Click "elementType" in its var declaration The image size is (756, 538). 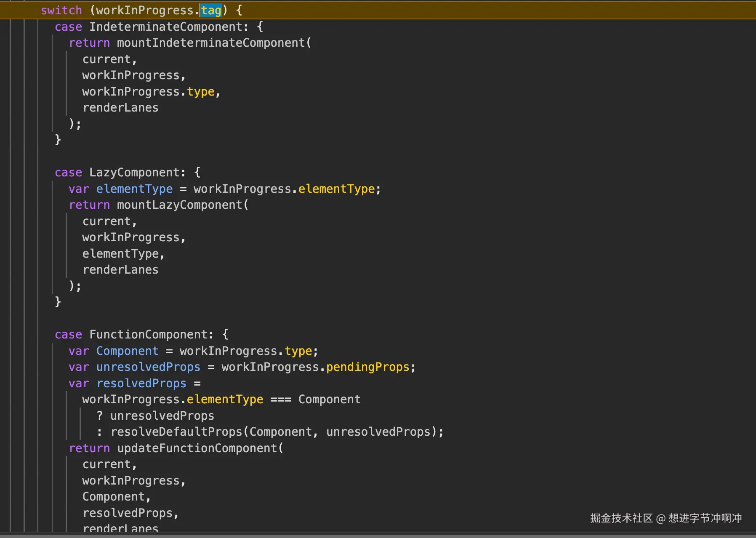tap(134, 189)
